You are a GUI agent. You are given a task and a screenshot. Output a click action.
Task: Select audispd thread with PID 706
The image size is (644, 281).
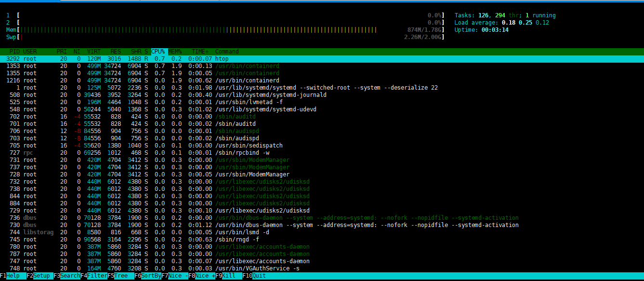click(x=322, y=131)
